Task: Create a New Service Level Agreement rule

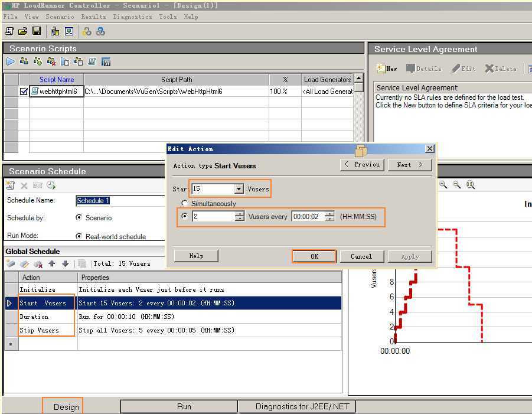Action: tap(387, 69)
